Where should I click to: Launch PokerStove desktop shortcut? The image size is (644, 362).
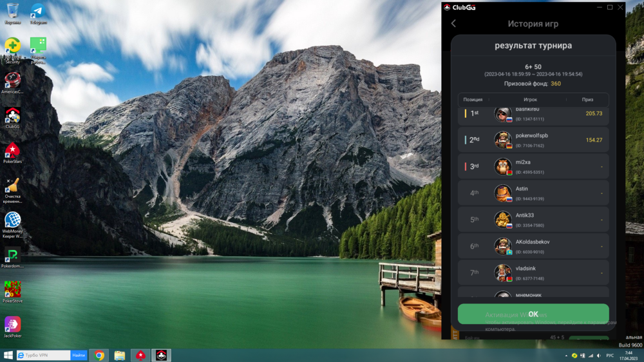coord(12,290)
